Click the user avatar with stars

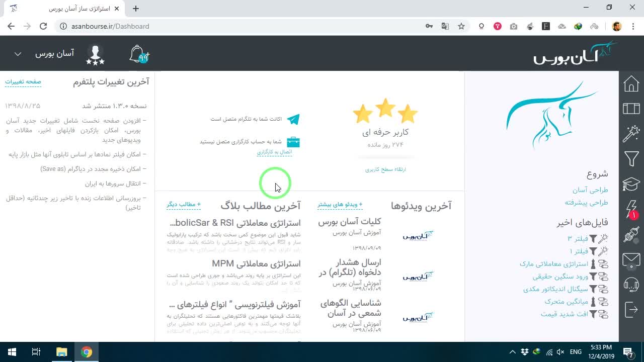[95, 54]
